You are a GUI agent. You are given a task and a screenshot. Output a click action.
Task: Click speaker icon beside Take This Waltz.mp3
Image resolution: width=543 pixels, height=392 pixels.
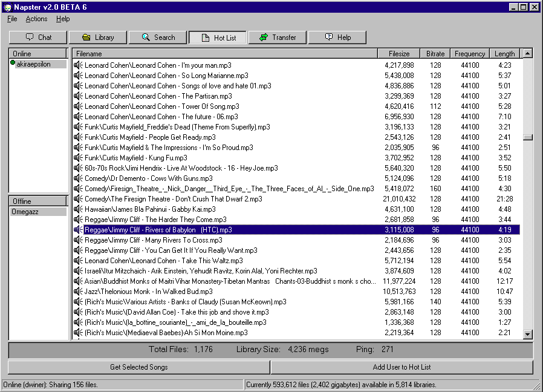click(x=78, y=261)
